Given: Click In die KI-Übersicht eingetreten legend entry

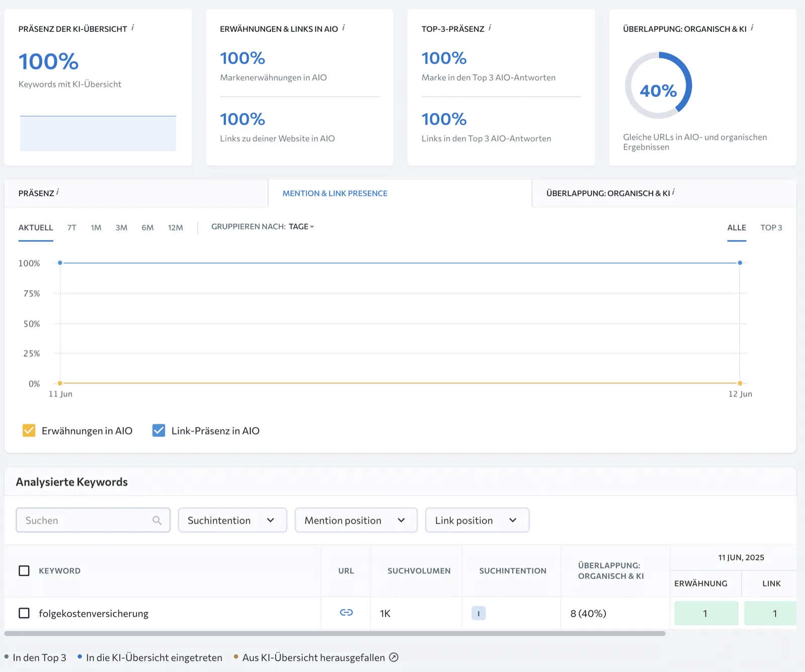Looking at the screenshot, I should pyautogui.click(x=150, y=657).
